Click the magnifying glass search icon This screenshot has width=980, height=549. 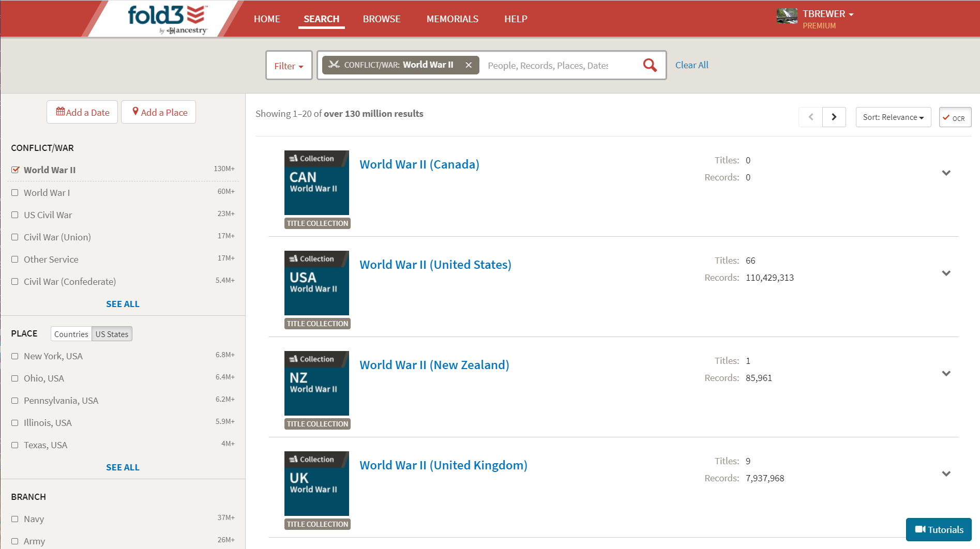[650, 65]
